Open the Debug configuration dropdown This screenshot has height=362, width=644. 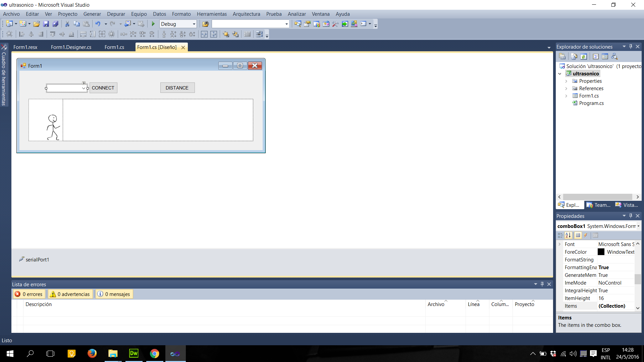pos(194,24)
